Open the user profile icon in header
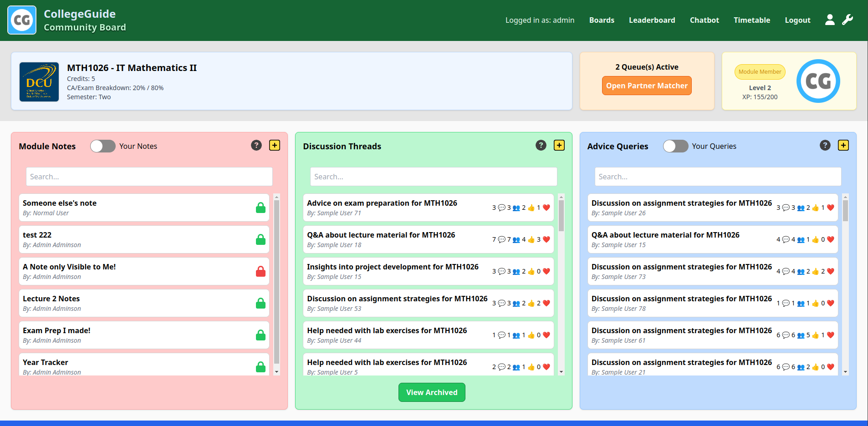 [830, 20]
